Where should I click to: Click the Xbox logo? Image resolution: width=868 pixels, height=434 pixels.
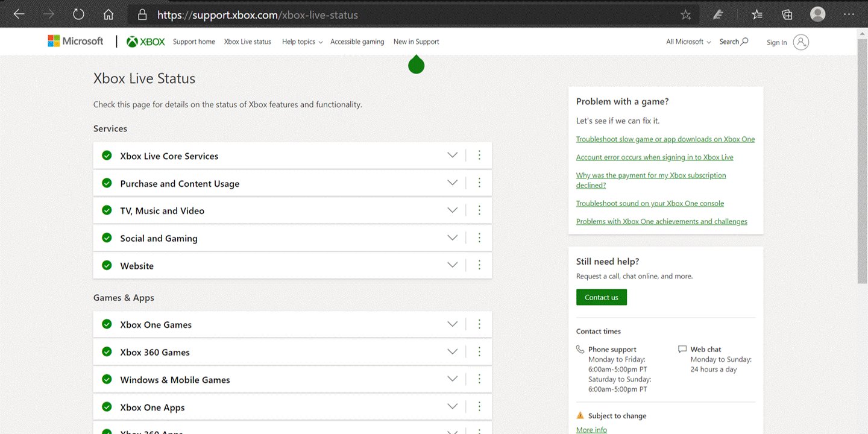[145, 42]
